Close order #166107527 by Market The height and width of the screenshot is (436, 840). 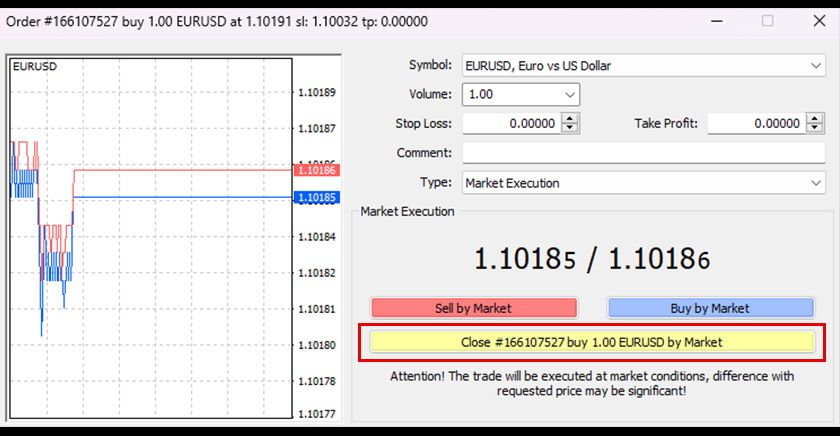pos(591,342)
